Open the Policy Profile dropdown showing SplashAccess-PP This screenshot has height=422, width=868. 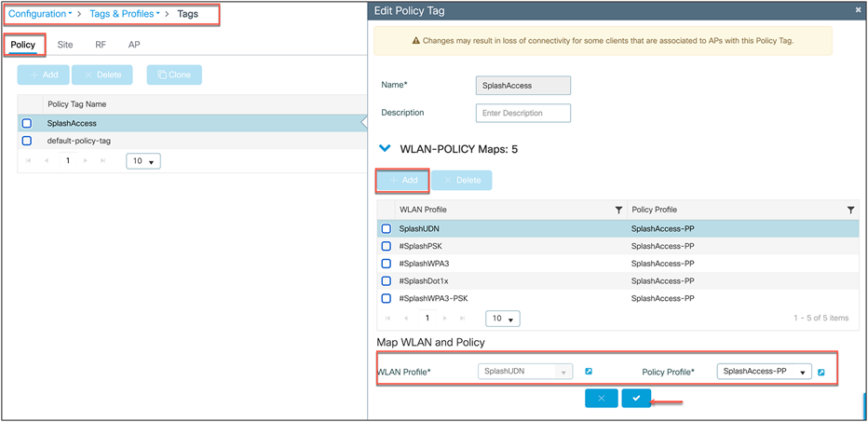[764, 372]
